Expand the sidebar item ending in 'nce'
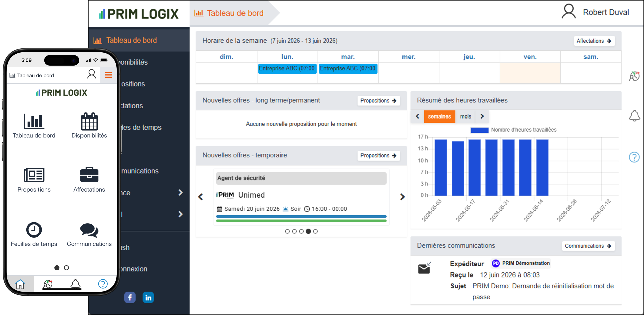The height and width of the screenshot is (315, 644). [x=180, y=192]
